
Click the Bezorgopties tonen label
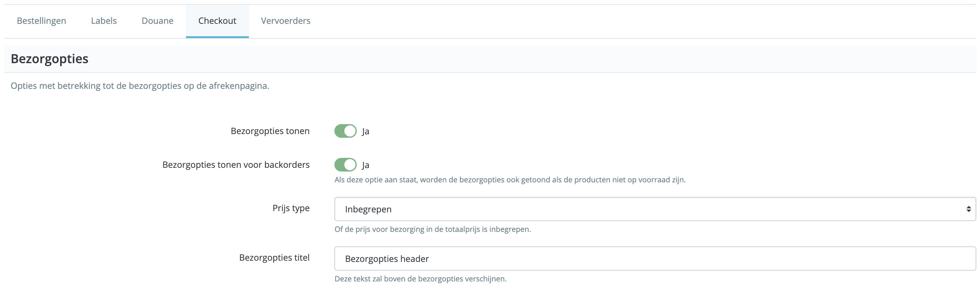pos(270,131)
